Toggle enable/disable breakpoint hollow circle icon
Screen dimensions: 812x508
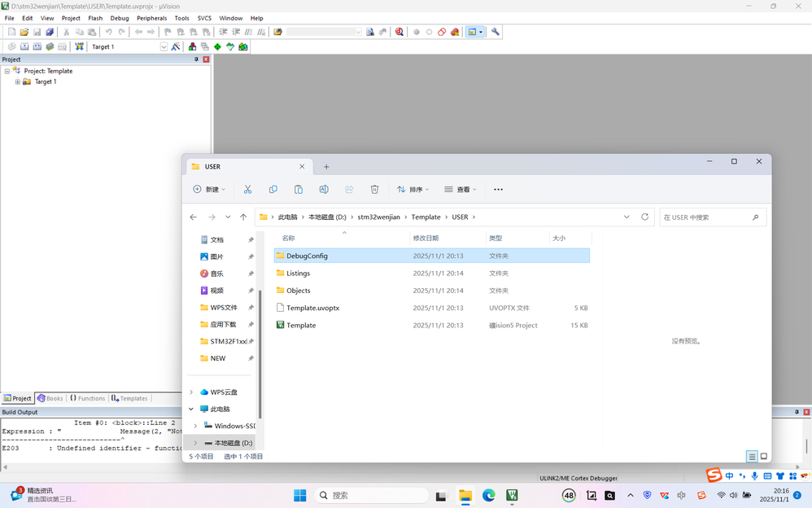pyautogui.click(x=430, y=32)
